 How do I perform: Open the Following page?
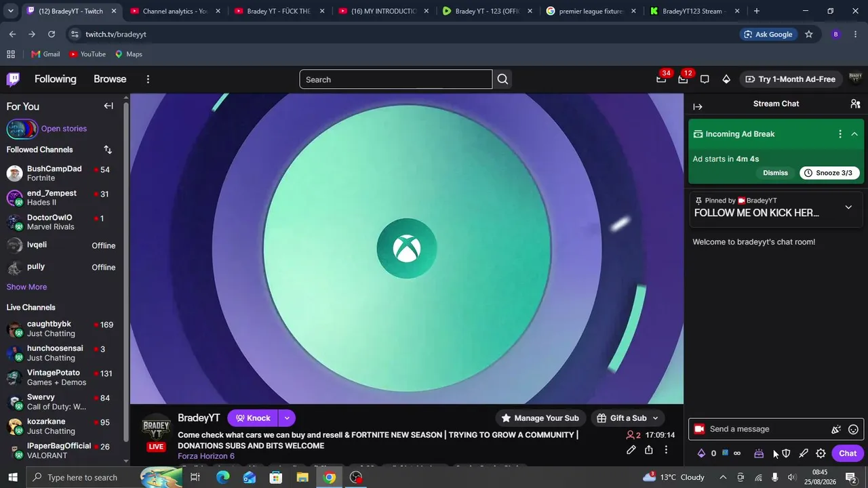point(56,79)
